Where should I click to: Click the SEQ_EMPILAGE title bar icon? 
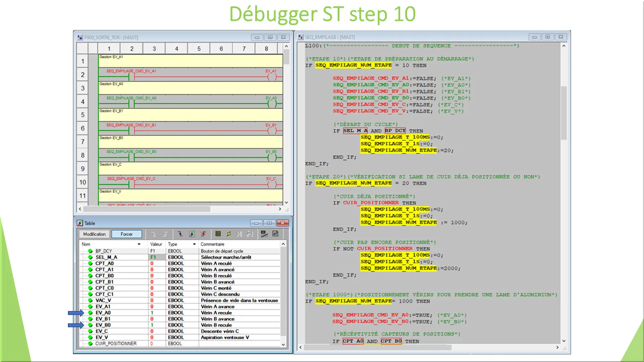click(300, 36)
